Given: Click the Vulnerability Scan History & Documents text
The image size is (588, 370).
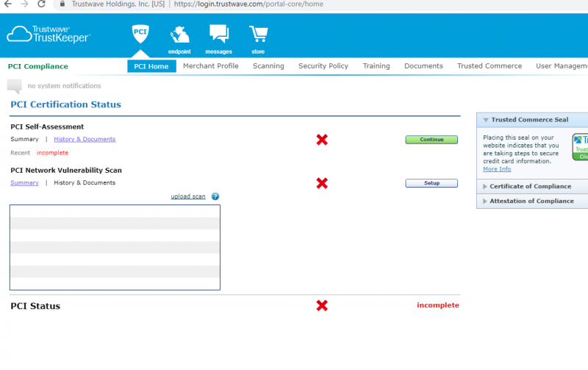Looking at the screenshot, I should pos(85,182).
